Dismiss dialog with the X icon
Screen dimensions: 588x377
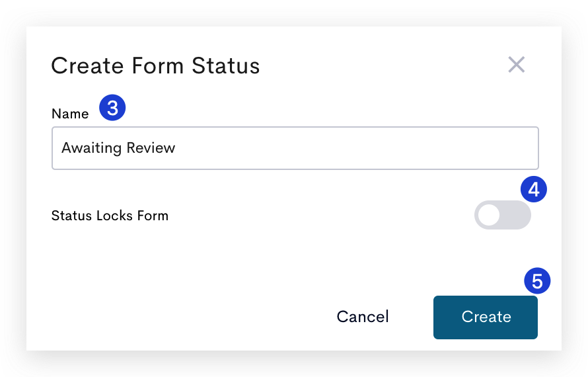517,65
